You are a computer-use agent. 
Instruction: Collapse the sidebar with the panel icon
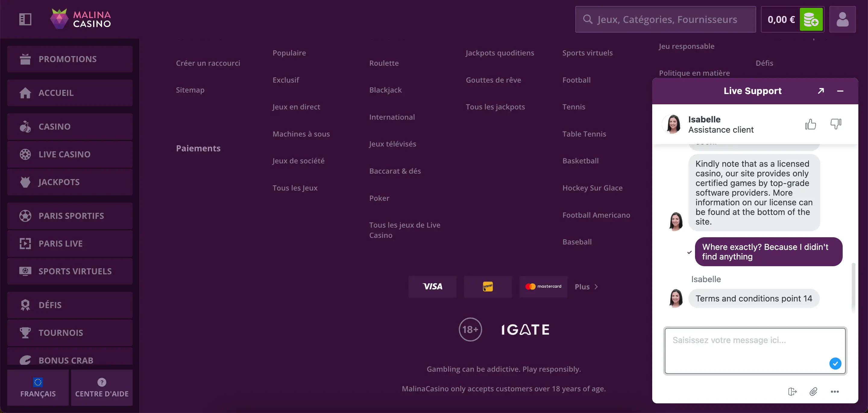pyautogui.click(x=25, y=19)
